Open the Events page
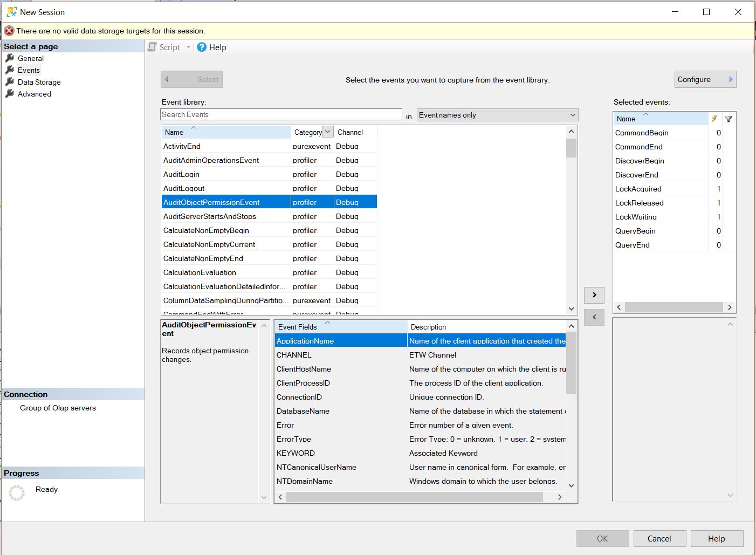 [29, 70]
